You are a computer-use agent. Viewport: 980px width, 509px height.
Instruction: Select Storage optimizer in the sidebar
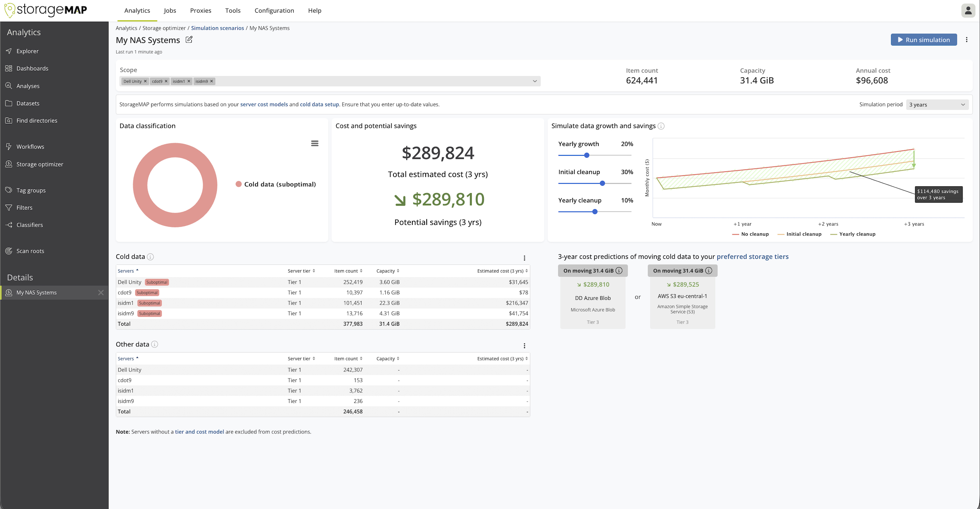pos(40,164)
